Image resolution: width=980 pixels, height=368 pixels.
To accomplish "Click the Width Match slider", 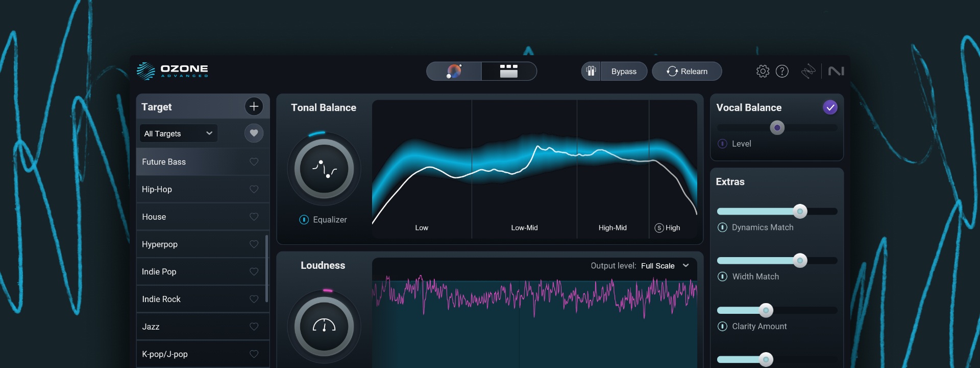I will pyautogui.click(x=777, y=261).
